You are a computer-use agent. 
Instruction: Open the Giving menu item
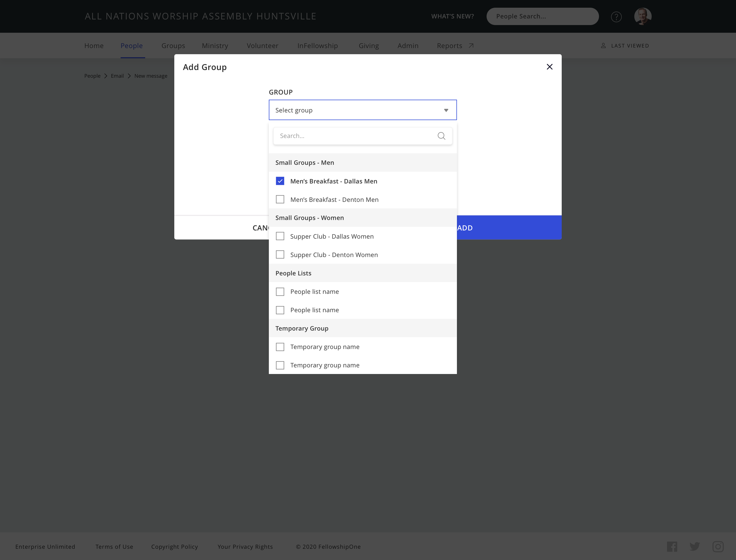pos(369,46)
